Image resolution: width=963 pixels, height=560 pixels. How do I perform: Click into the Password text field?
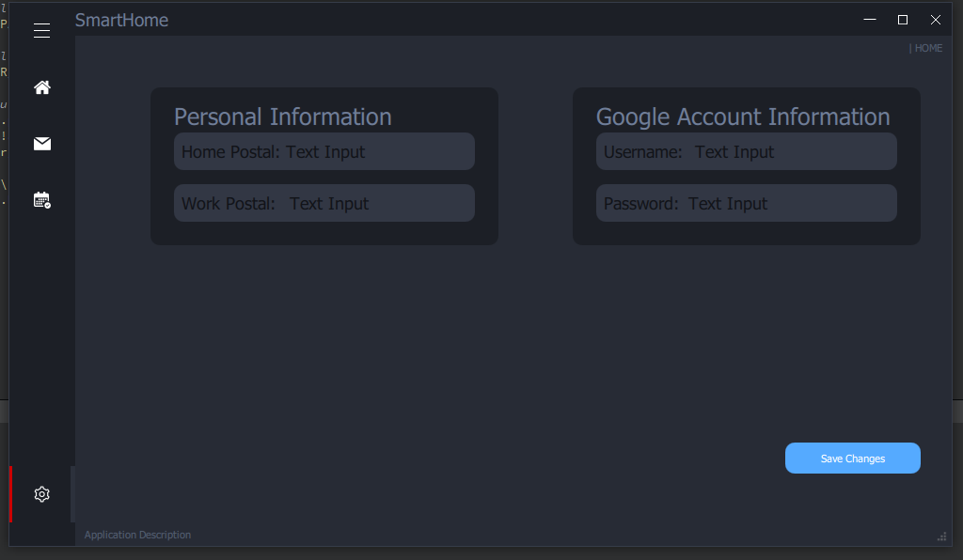[746, 203]
